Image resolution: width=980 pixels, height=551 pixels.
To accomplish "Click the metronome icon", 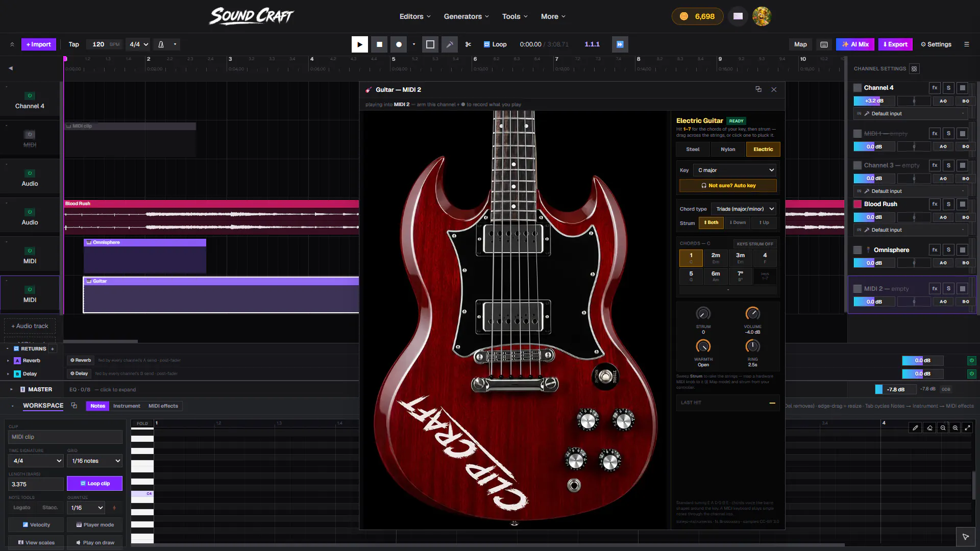I will pyautogui.click(x=161, y=44).
